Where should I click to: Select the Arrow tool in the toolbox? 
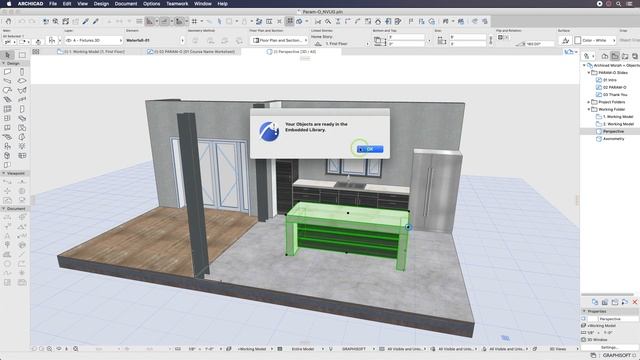tap(7, 55)
